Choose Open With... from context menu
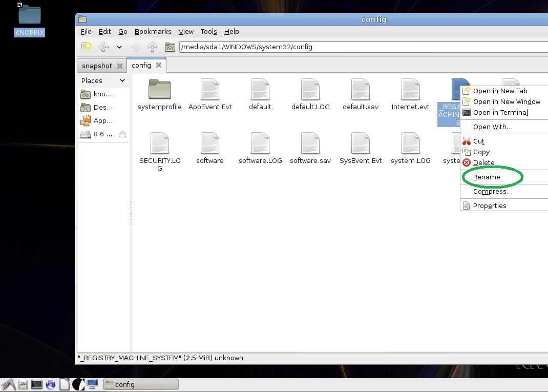Image resolution: width=548 pixels, height=392 pixels. (x=504, y=127)
